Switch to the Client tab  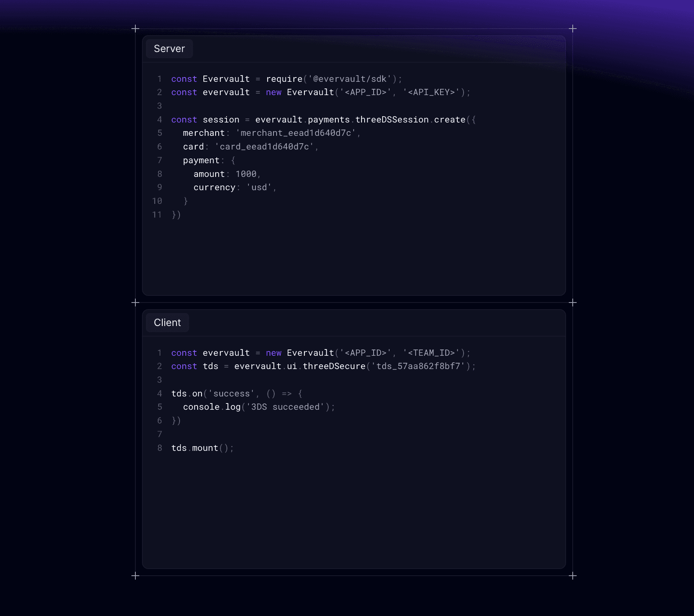(167, 322)
